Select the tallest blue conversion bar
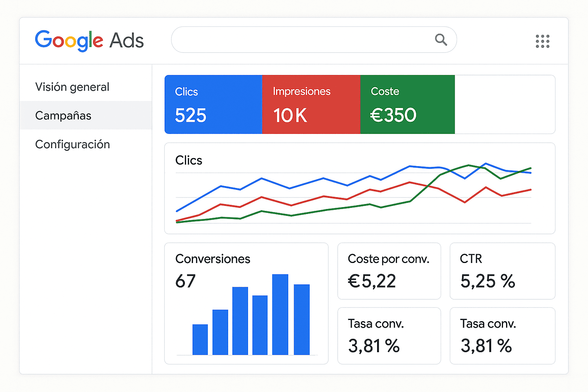The image size is (588, 392). click(x=280, y=314)
